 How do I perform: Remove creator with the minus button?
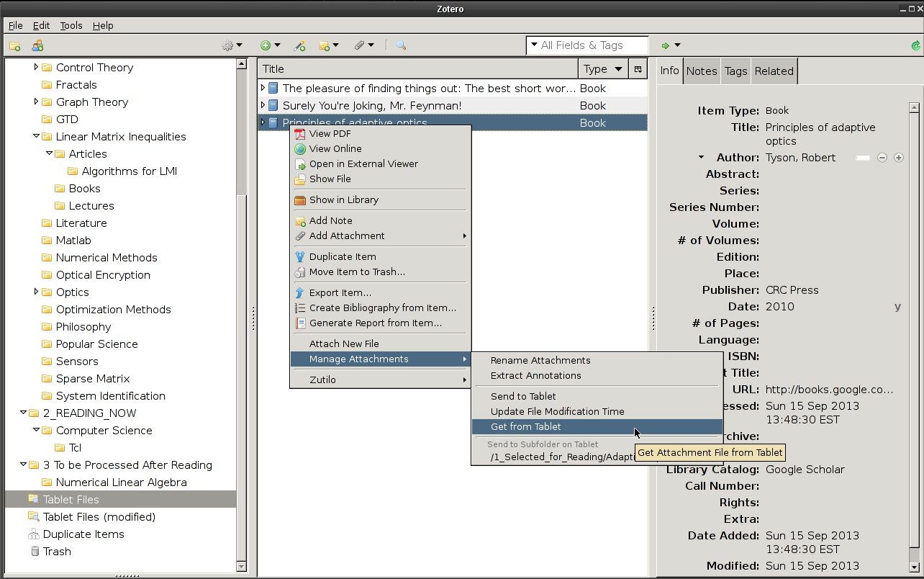(882, 158)
